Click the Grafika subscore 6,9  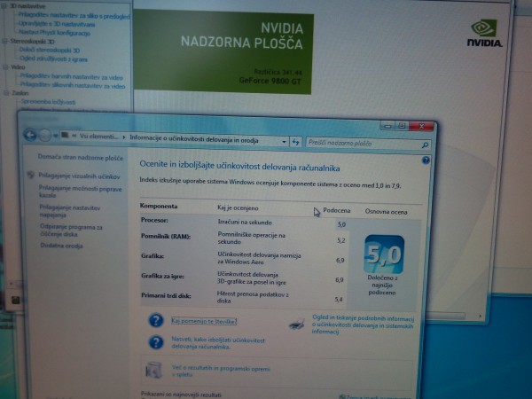pyautogui.click(x=340, y=260)
